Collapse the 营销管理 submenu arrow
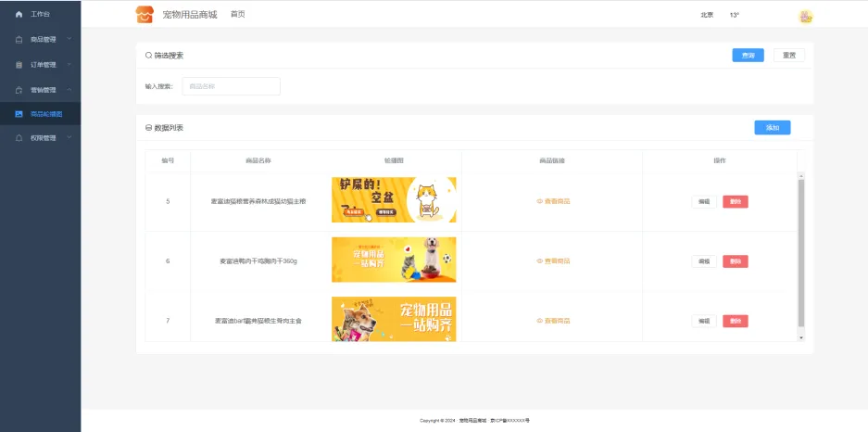This screenshot has width=868, height=432. (69, 89)
